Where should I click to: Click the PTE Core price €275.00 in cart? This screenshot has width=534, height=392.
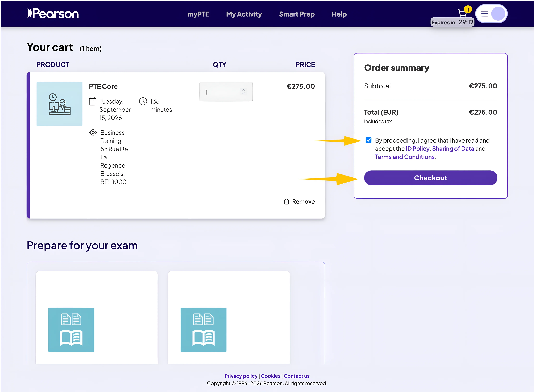coord(301,86)
